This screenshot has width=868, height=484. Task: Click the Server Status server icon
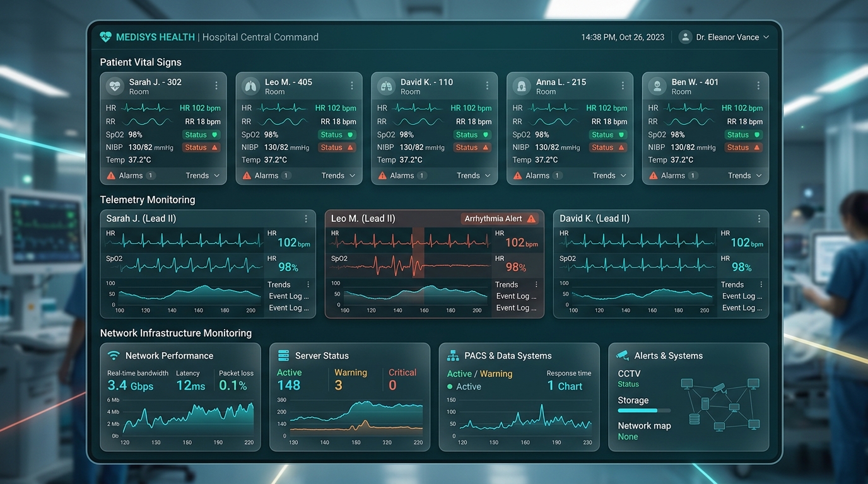283,355
